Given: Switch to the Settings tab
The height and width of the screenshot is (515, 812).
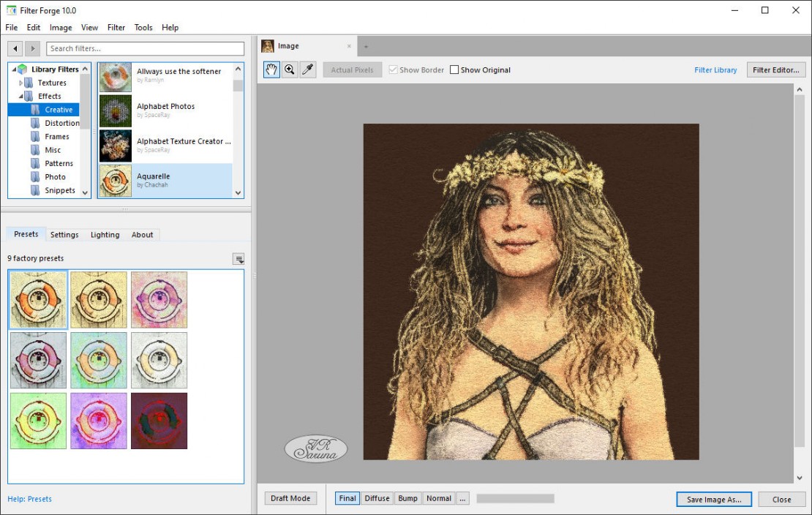Looking at the screenshot, I should point(64,235).
